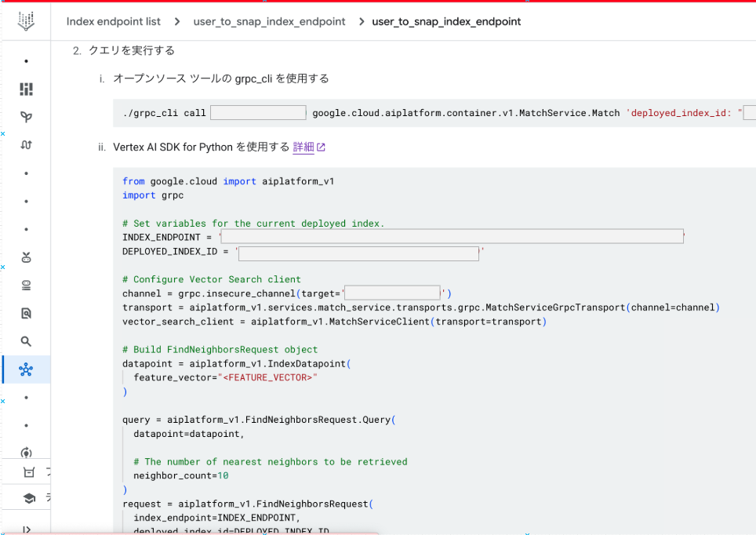
Task: Click the INDEX_ENDPOINT variable name
Action: tap(161, 238)
